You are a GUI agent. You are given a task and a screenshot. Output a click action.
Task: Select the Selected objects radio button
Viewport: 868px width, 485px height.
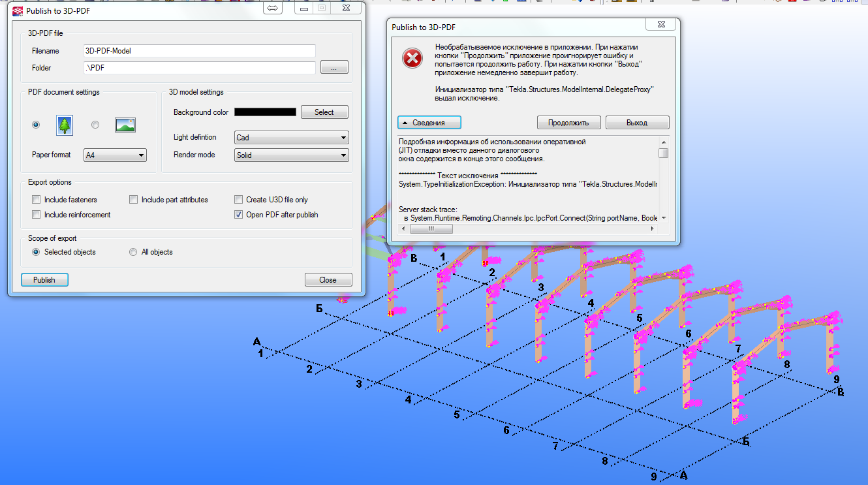pos(36,252)
